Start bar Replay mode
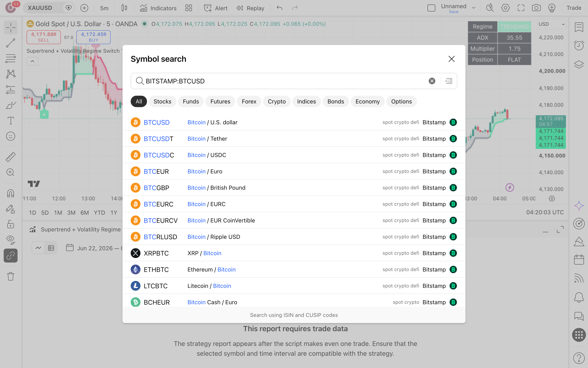 [x=250, y=8]
